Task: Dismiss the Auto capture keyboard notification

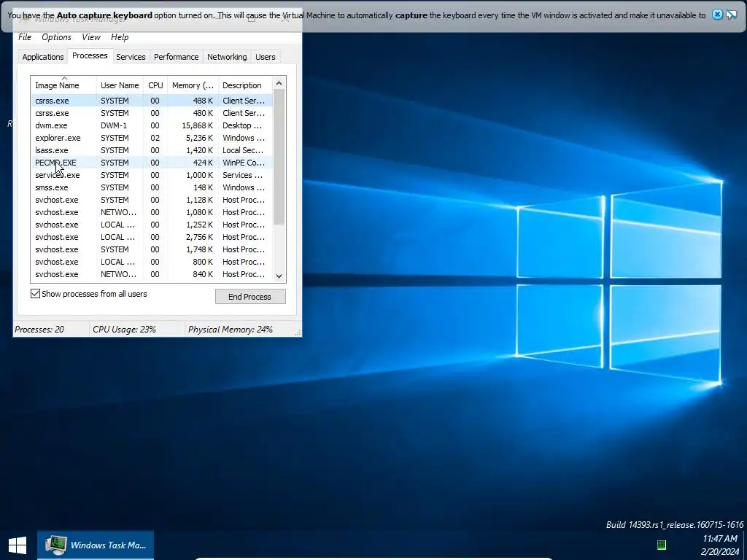Action: 717,15
